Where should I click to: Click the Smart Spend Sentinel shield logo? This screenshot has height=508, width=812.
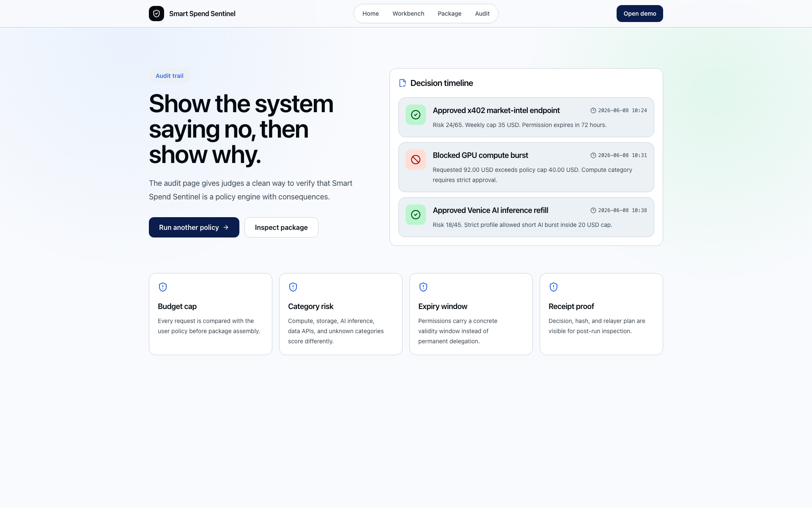pyautogui.click(x=156, y=14)
